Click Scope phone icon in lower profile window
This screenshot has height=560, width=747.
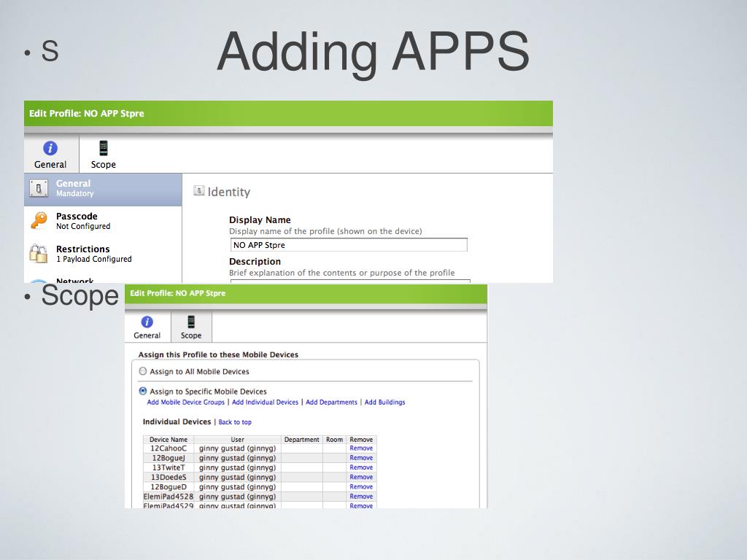[191, 322]
